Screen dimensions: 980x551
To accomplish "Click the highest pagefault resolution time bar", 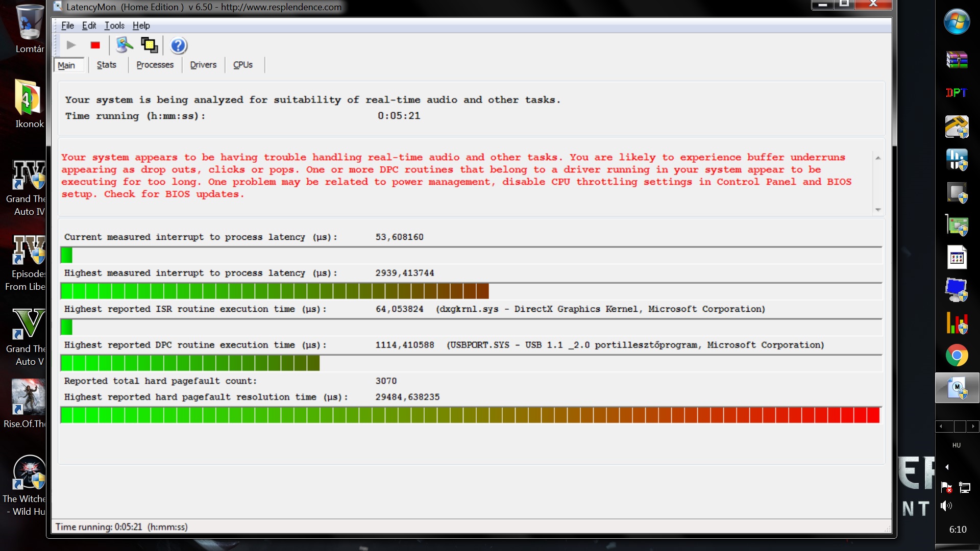I will (470, 415).
